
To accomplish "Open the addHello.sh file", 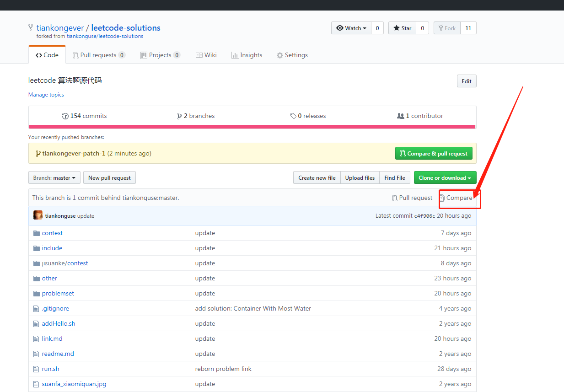I will (x=59, y=324).
